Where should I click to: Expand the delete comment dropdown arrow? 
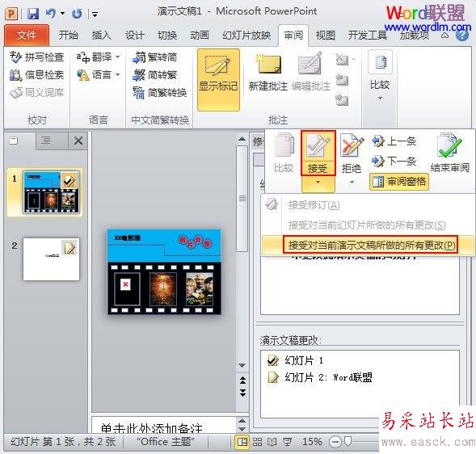point(353,59)
